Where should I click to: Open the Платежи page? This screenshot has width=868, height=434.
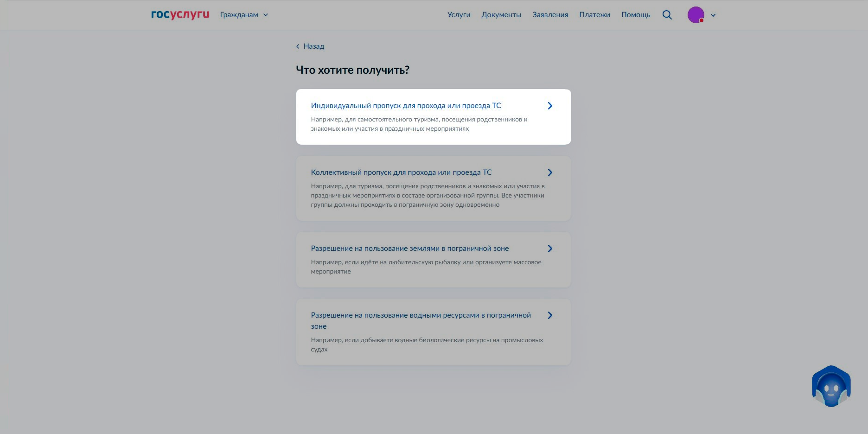tap(594, 15)
